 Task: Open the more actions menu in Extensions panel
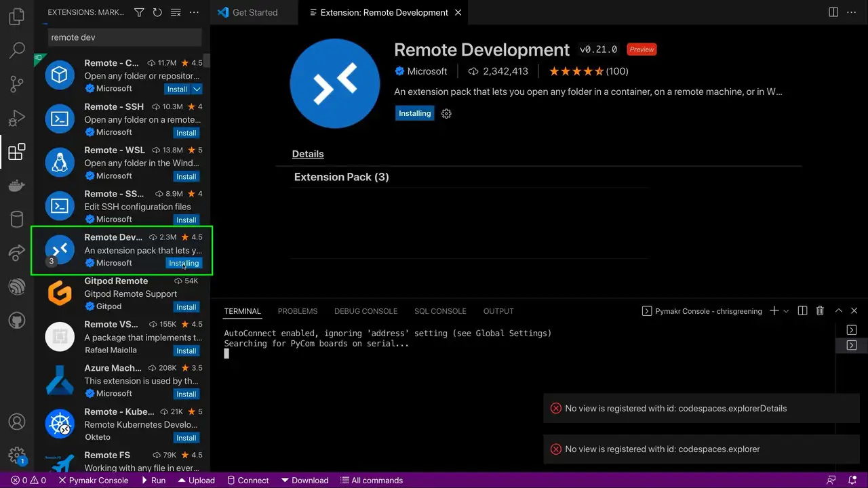[x=194, y=12]
